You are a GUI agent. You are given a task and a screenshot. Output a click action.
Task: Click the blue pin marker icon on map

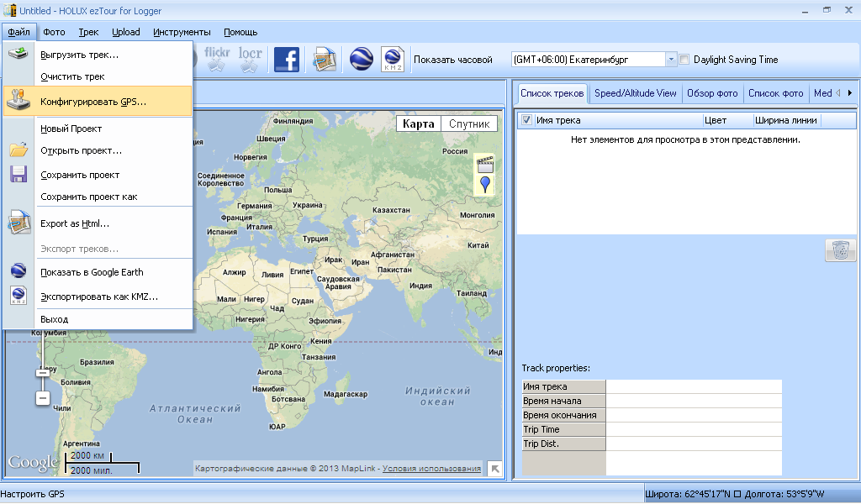tap(485, 185)
